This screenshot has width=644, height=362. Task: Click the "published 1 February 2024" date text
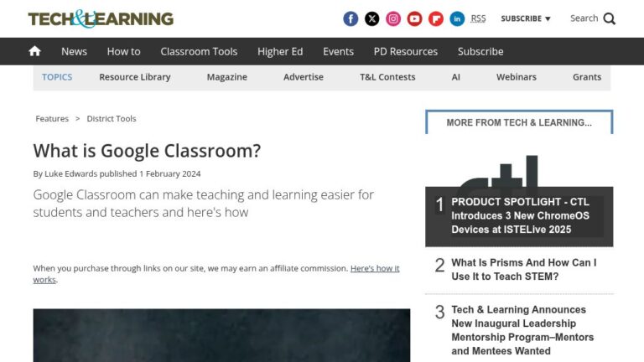tap(150, 173)
